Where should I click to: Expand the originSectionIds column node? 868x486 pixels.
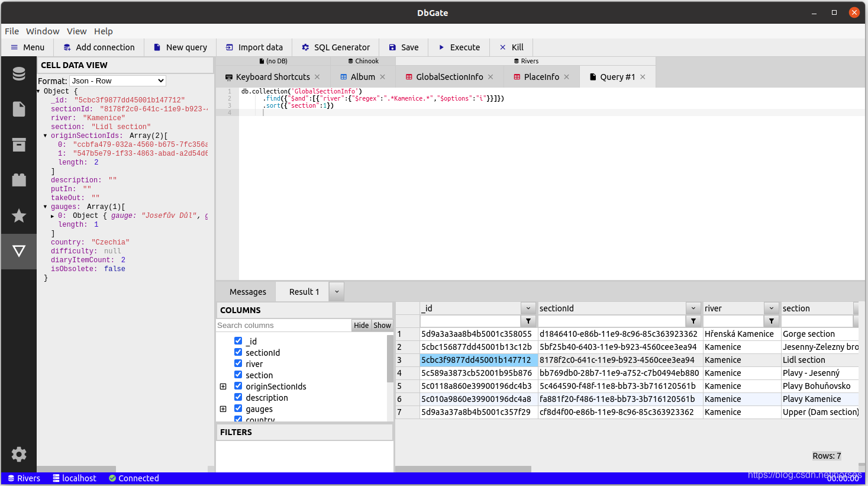pos(223,386)
